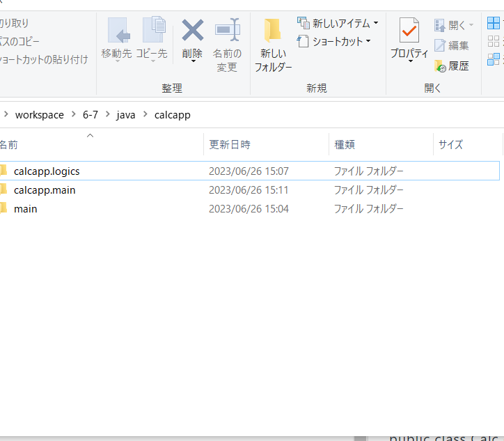Click the red X Delete (削除) icon
This screenshot has height=441, width=504.
(x=192, y=31)
